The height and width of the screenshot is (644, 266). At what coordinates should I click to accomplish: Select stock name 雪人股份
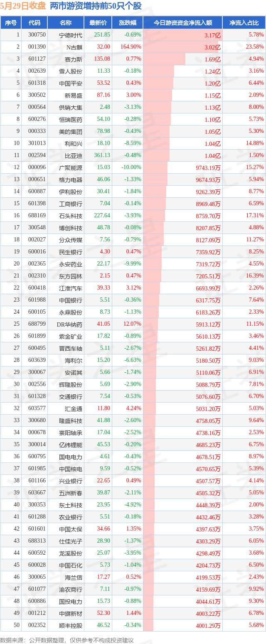pos(71,71)
